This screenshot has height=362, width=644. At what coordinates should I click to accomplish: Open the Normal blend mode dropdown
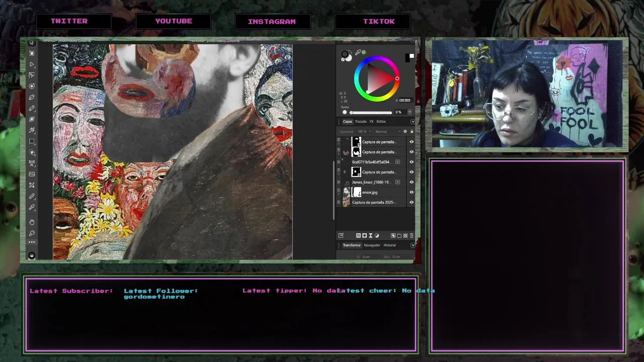coord(388,131)
